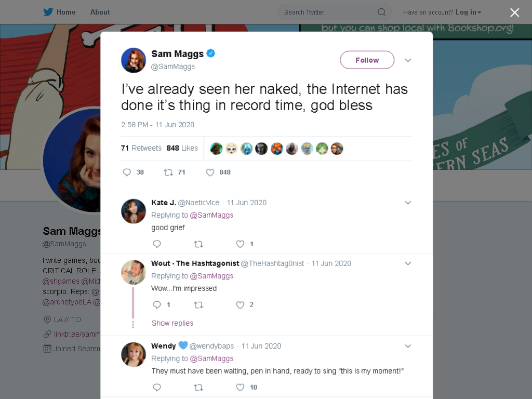
Task: Click the Twitter bird logo
Action: tap(48, 12)
